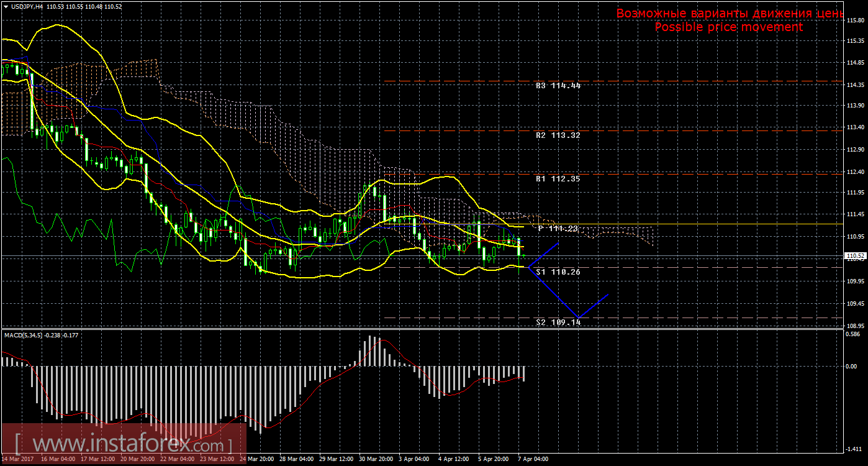Image resolution: width=868 pixels, height=466 pixels.
Task: Select the R2 113.32 resistance level label
Action: click(558, 135)
